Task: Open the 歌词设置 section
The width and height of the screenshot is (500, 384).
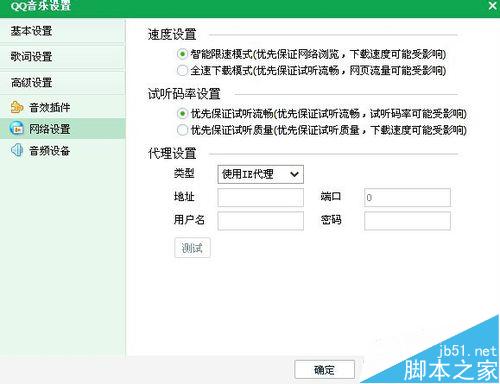Action: point(62,57)
